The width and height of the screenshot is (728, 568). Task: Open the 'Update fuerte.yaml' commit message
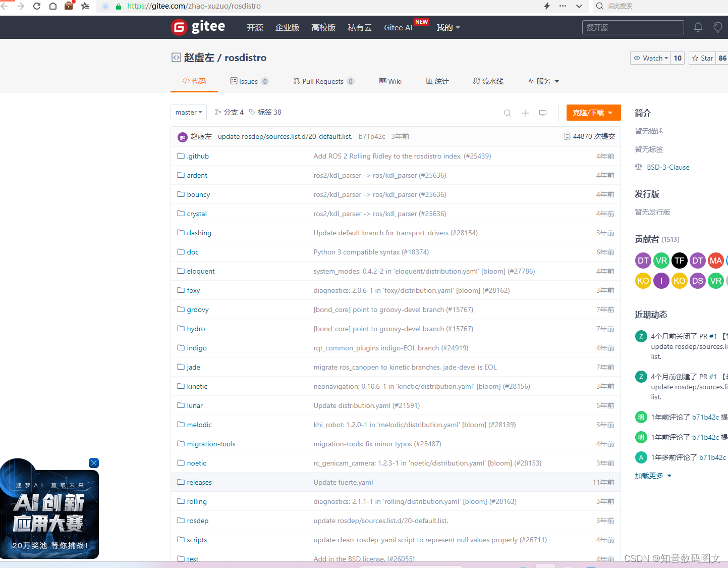point(343,482)
